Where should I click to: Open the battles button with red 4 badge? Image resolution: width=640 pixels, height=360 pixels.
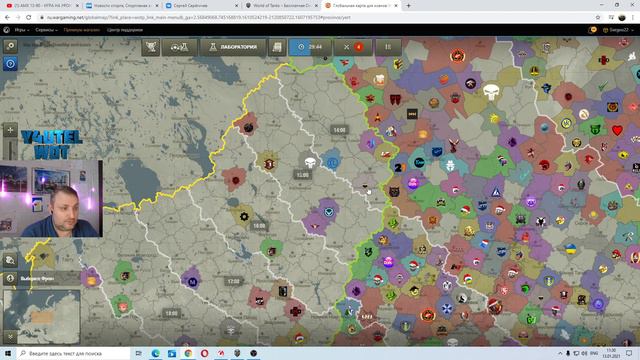(353, 47)
